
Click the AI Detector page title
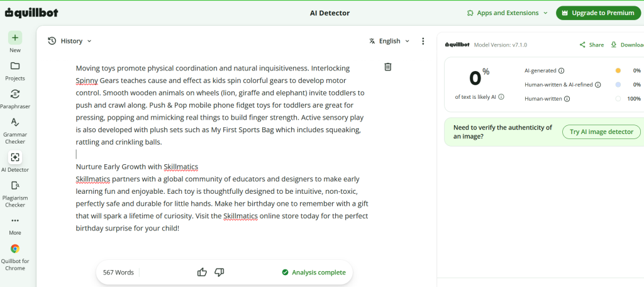[330, 13]
